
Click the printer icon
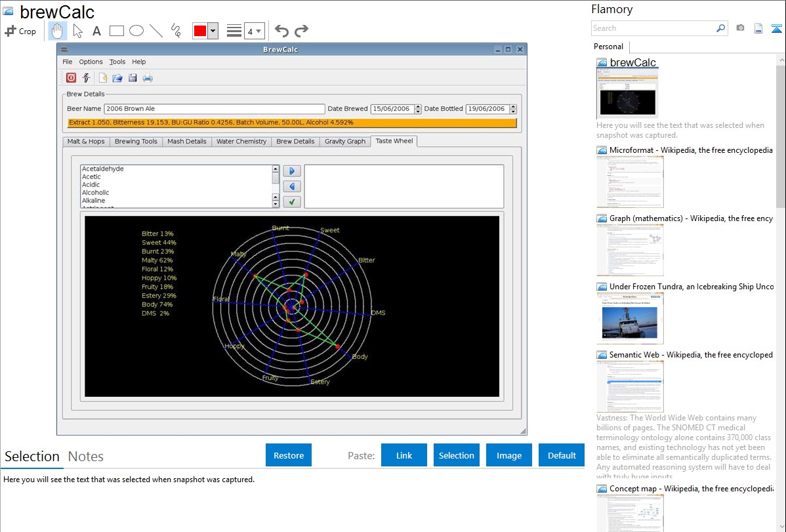[148, 77]
